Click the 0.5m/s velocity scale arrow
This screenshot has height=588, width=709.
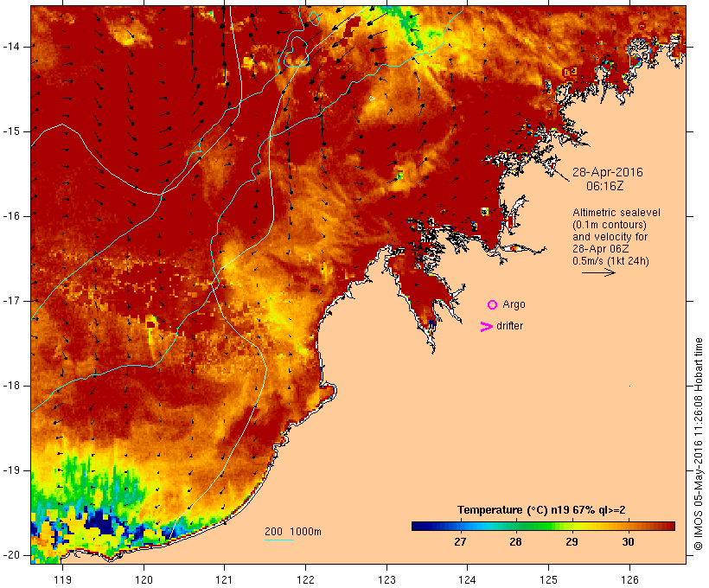(598, 272)
